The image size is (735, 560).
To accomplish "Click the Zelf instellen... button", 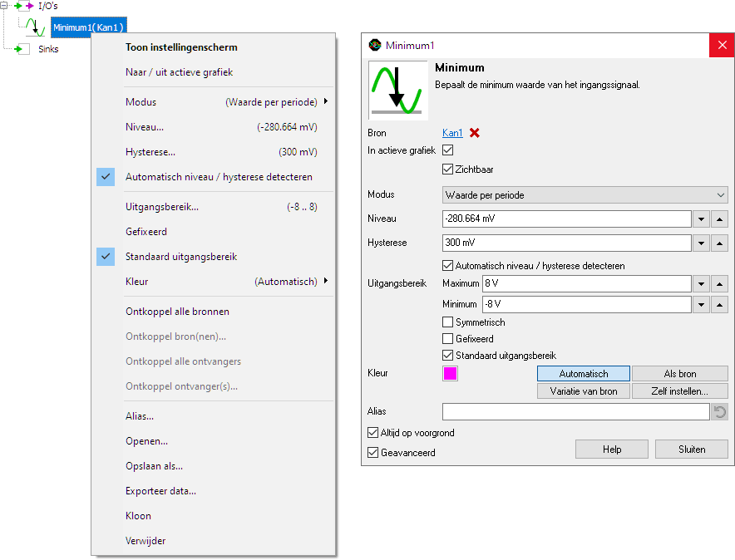I will click(680, 391).
